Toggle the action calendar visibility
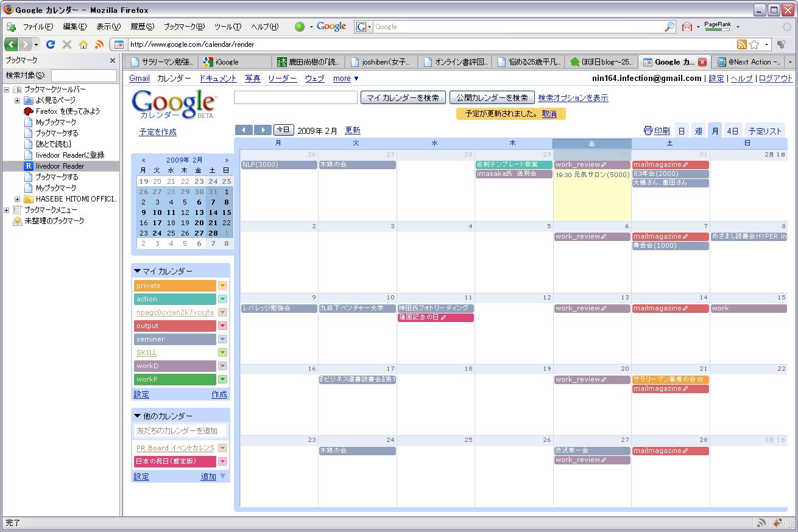Viewport: 798px width, 532px height. tap(175, 299)
